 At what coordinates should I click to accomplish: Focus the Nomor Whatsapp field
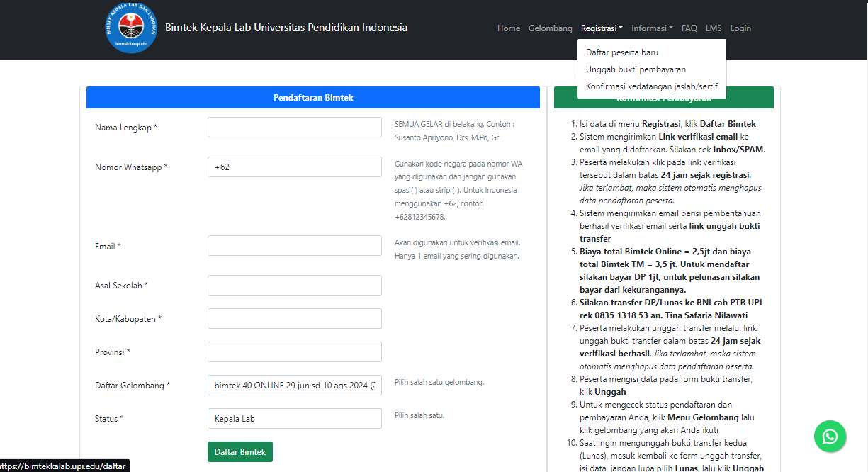(x=294, y=167)
